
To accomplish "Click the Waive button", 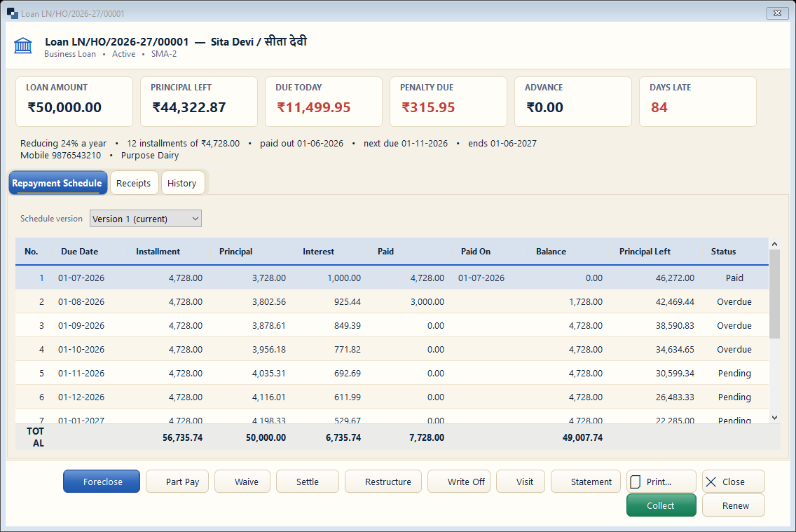I will tap(242, 482).
